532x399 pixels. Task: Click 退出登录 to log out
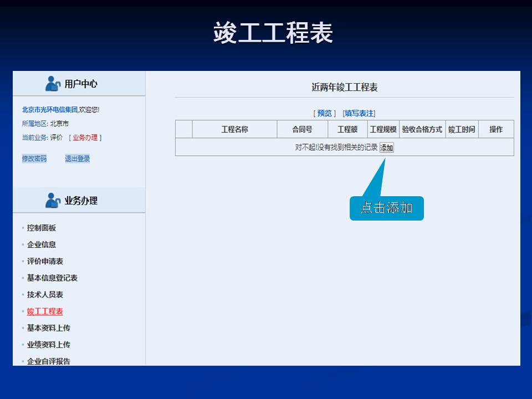point(78,158)
